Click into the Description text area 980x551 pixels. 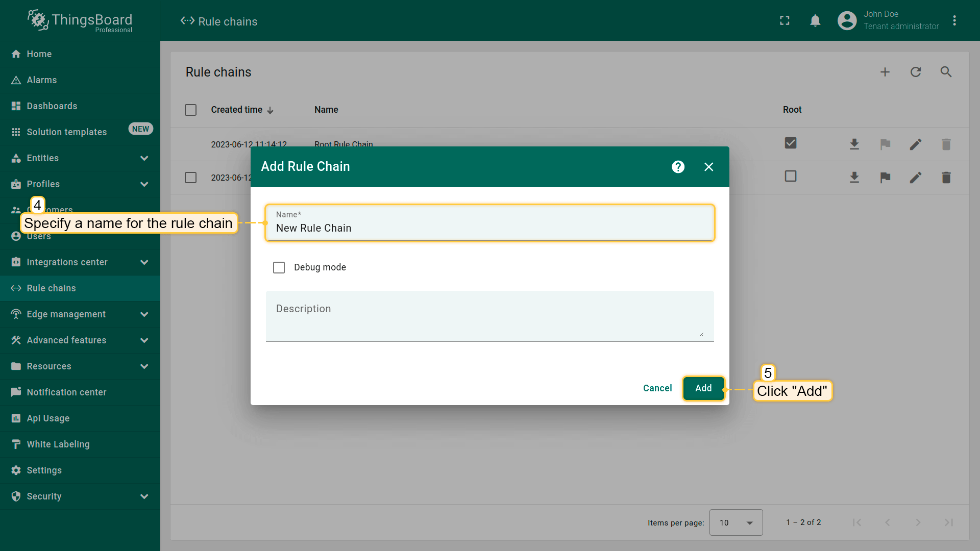489,316
